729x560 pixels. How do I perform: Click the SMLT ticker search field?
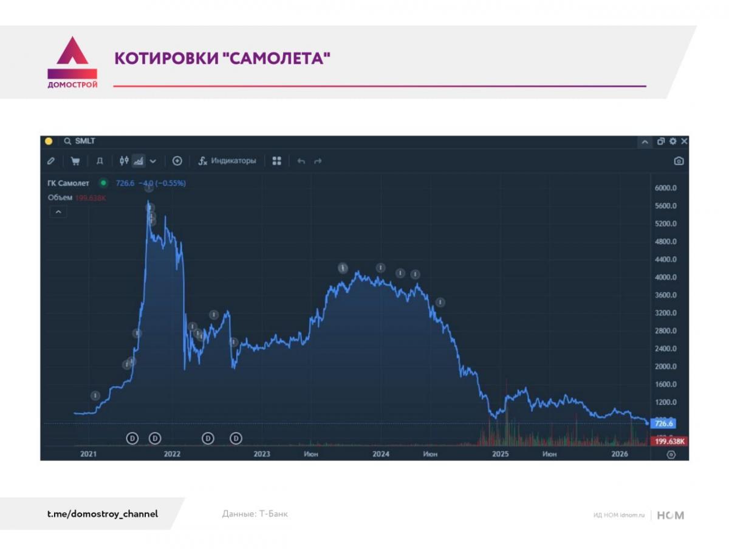(85, 142)
